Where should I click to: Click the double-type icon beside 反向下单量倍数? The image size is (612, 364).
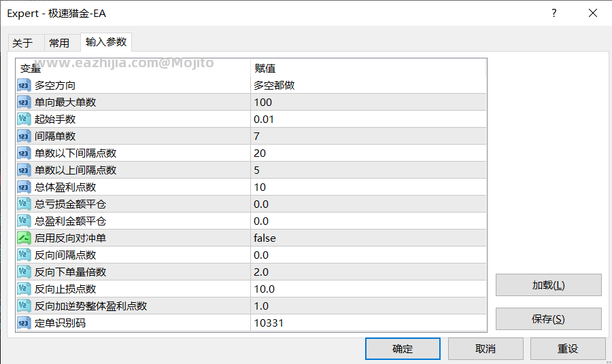click(24, 272)
